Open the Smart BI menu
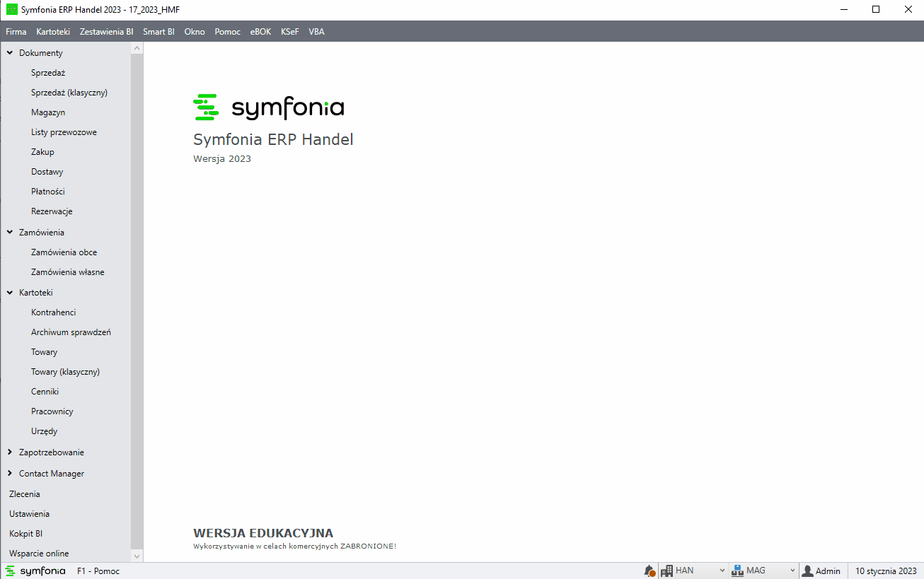 click(158, 32)
